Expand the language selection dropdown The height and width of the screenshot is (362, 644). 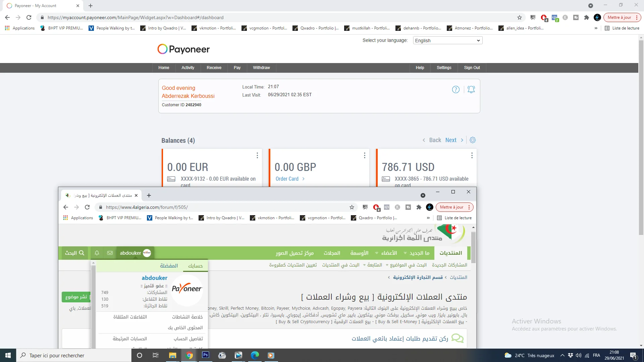tap(447, 41)
